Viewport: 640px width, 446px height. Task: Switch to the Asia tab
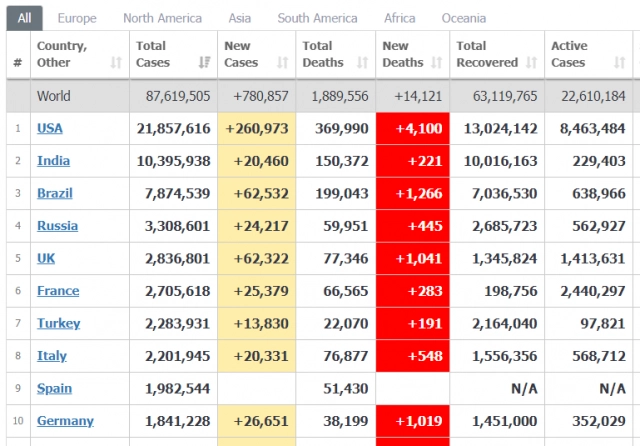239,18
